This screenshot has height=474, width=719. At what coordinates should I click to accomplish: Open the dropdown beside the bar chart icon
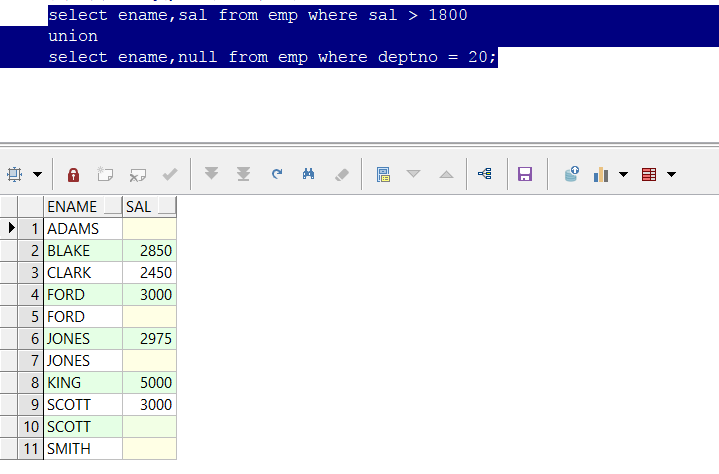click(623, 174)
